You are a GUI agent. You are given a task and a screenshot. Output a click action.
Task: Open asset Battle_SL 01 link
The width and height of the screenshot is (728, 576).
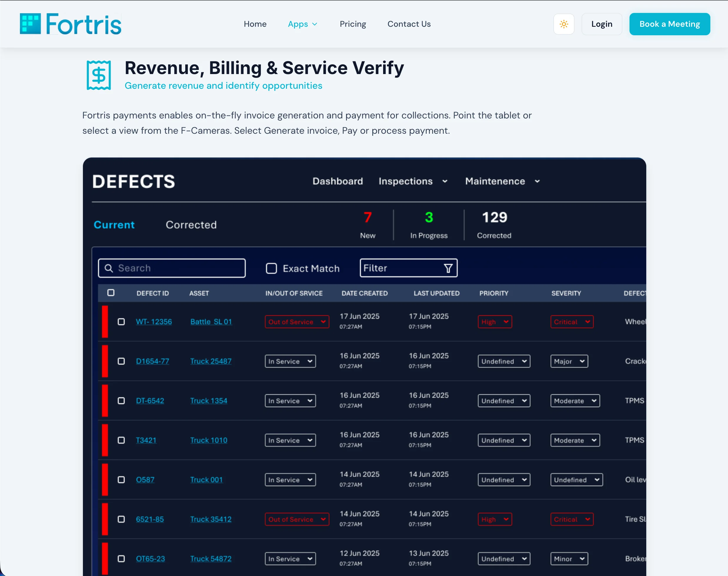(211, 322)
